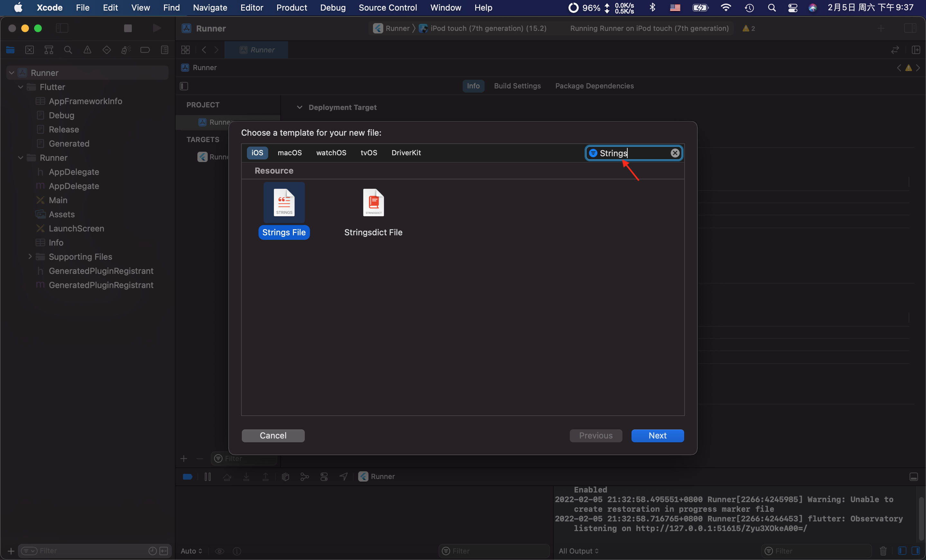The height and width of the screenshot is (560, 926).
Task: Switch to the tvOS platform tab
Action: [x=369, y=153]
